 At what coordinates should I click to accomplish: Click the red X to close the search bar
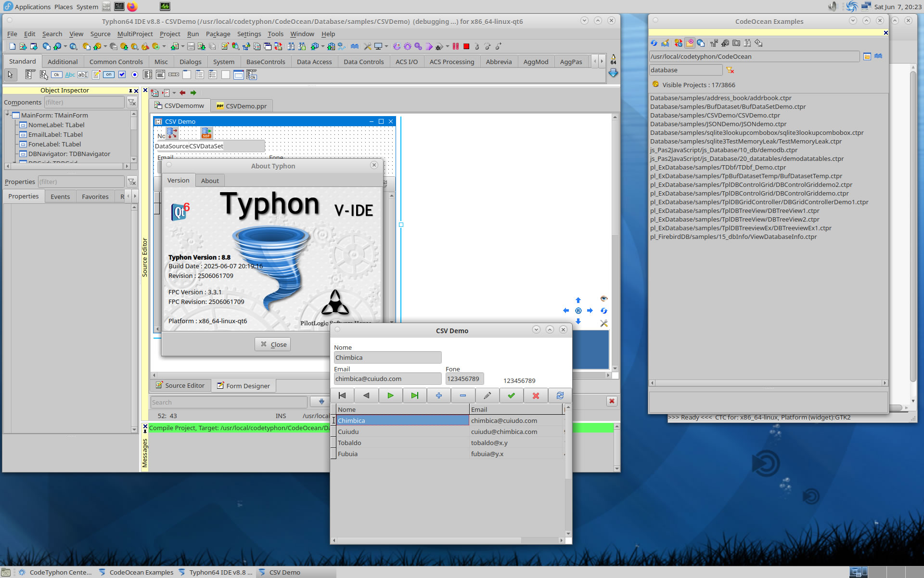[x=612, y=401]
